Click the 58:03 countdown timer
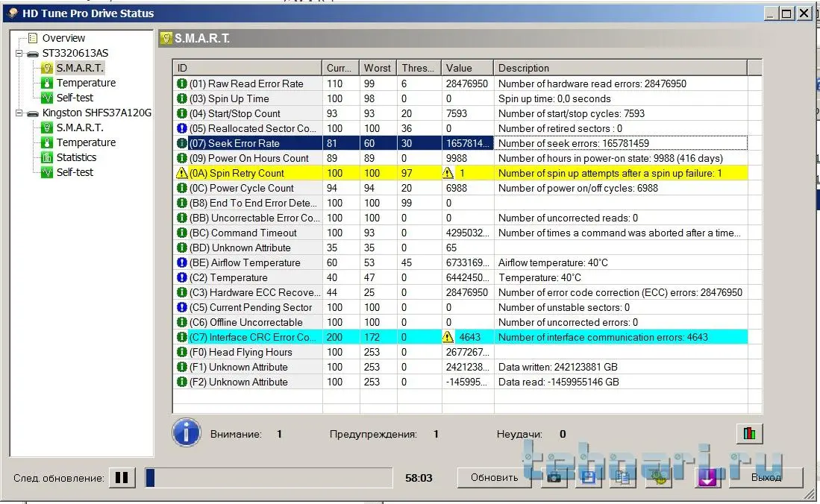Image resolution: width=820 pixels, height=504 pixels. pos(419,478)
